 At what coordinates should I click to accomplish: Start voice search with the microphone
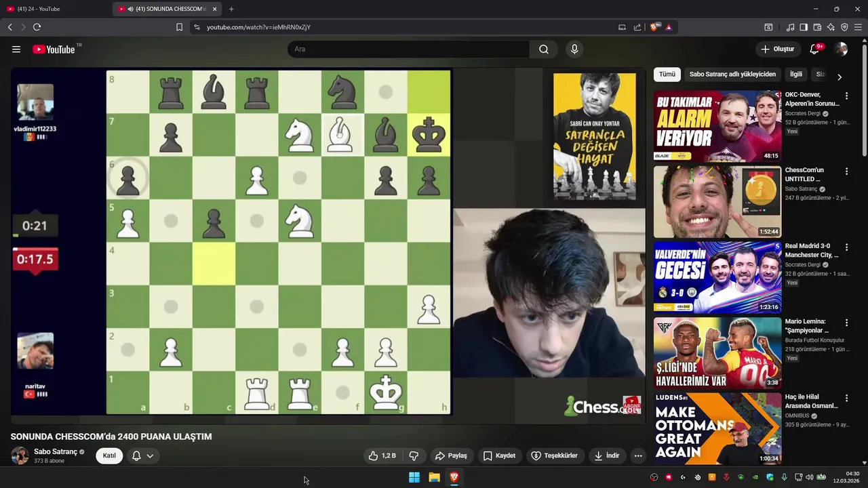click(x=574, y=49)
